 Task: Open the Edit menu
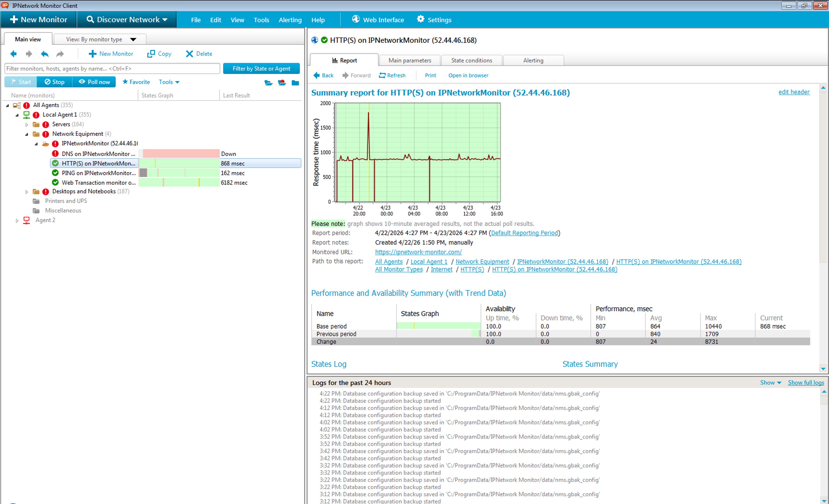pyautogui.click(x=215, y=20)
